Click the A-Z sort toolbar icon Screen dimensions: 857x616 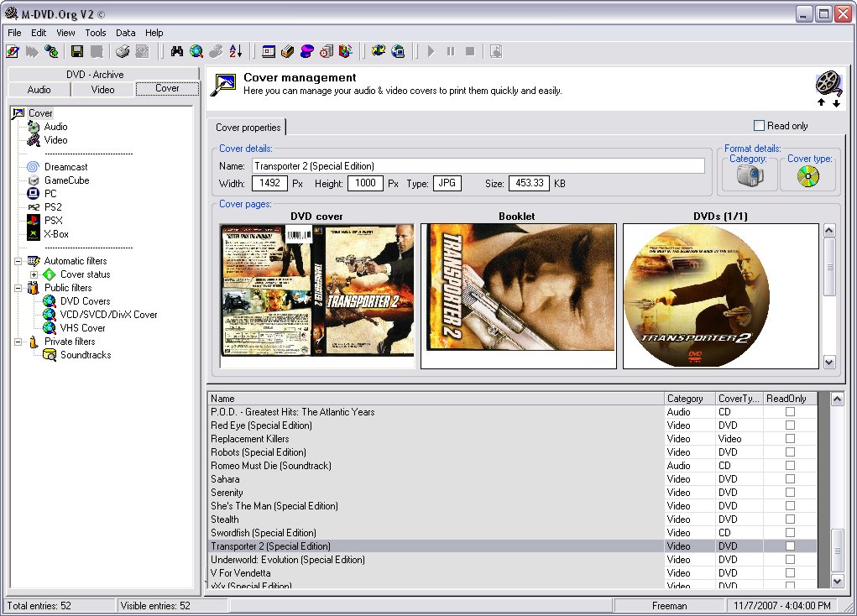(236, 51)
